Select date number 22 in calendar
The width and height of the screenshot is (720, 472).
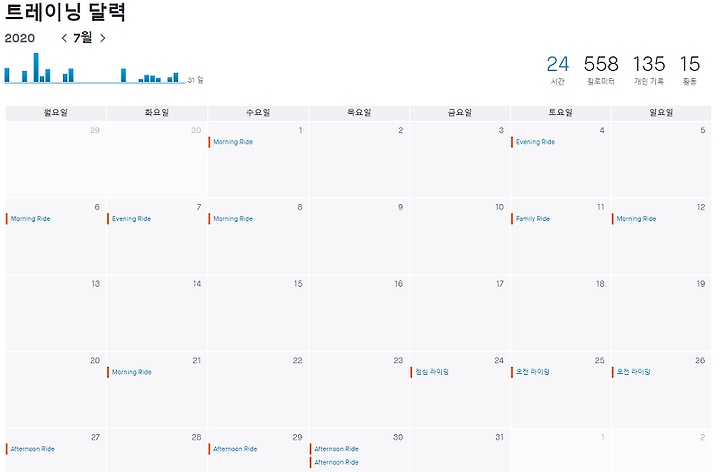pyautogui.click(x=298, y=360)
